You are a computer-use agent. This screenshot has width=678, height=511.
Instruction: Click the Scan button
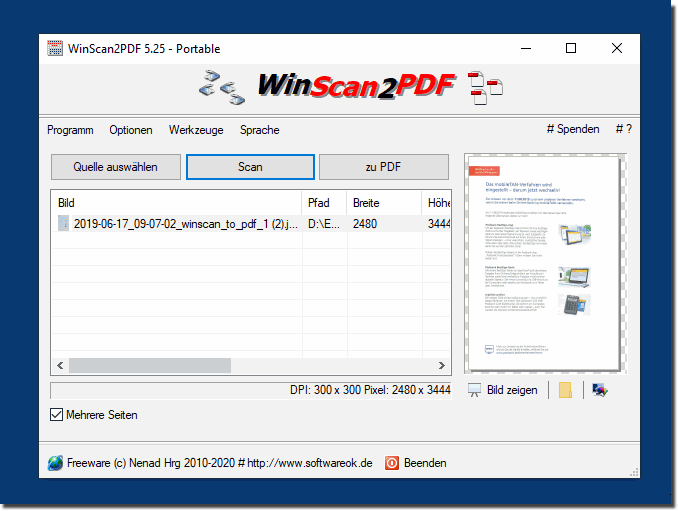(250, 167)
